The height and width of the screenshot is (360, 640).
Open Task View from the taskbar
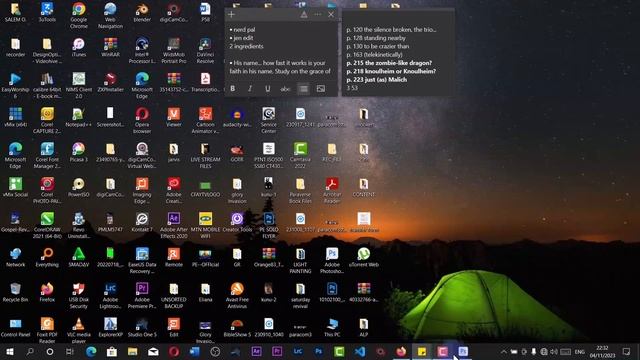(70, 351)
